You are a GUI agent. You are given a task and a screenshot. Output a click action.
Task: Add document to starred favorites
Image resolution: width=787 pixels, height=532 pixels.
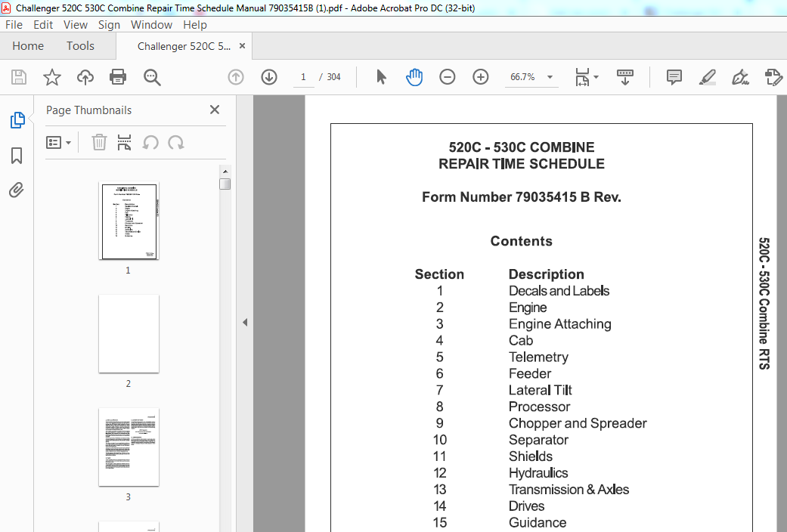click(51, 77)
